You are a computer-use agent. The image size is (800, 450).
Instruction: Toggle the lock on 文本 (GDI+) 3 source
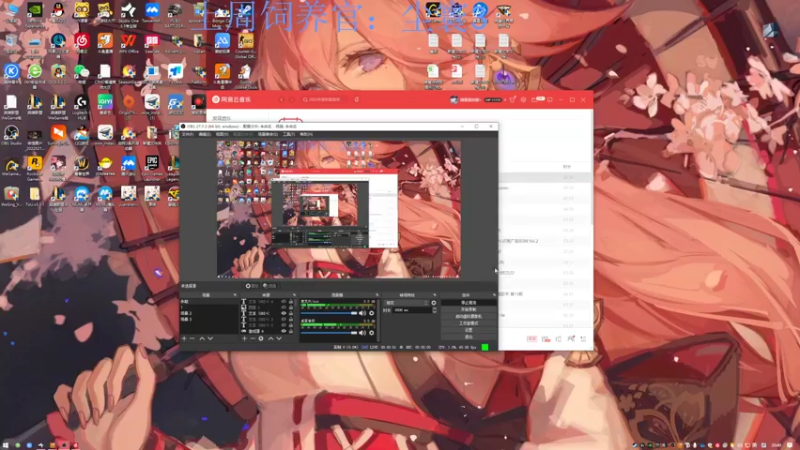click(x=291, y=319)
